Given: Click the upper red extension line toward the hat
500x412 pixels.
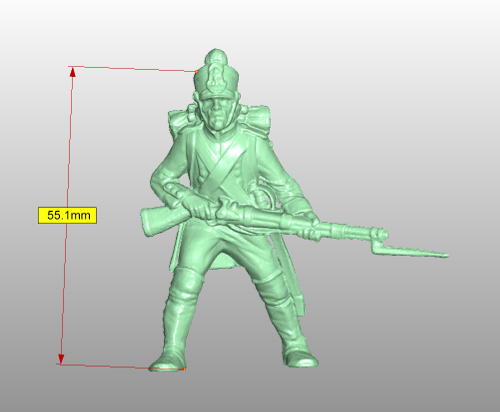Looking at the screenshot, I should pyautogui.click(x=133, y=69).
